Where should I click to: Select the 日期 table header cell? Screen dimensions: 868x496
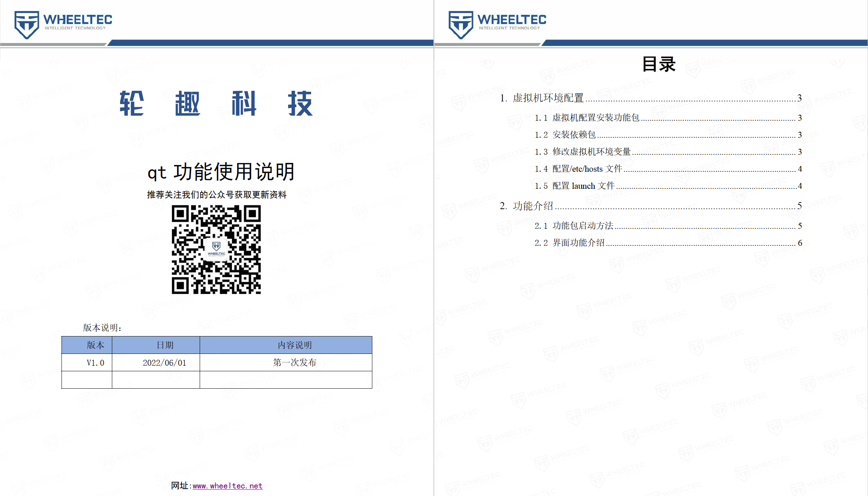(156, 345)
